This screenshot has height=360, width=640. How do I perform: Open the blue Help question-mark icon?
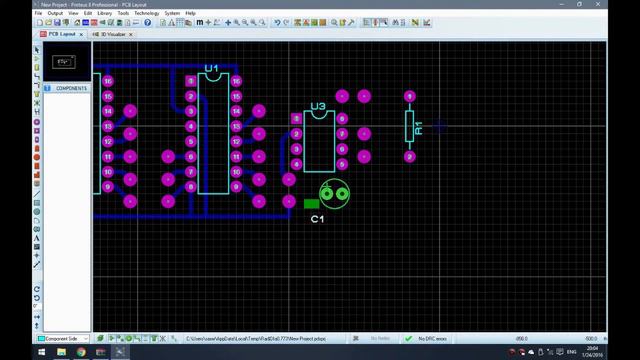[x=147, y=23]
